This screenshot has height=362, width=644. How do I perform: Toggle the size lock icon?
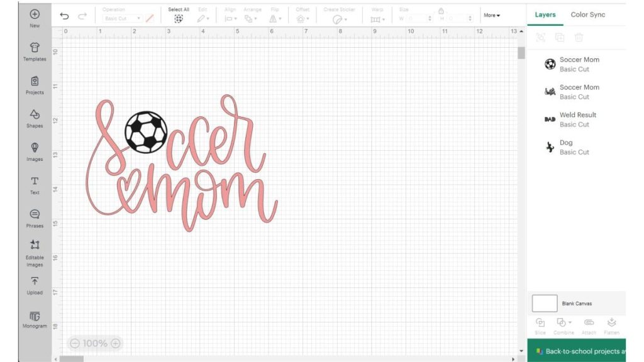[x=441, y=11]
